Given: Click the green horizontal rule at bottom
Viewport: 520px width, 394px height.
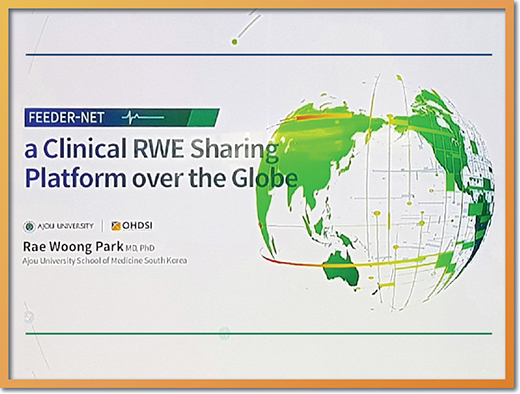Looking at the screenshot, I should (259, 333).
